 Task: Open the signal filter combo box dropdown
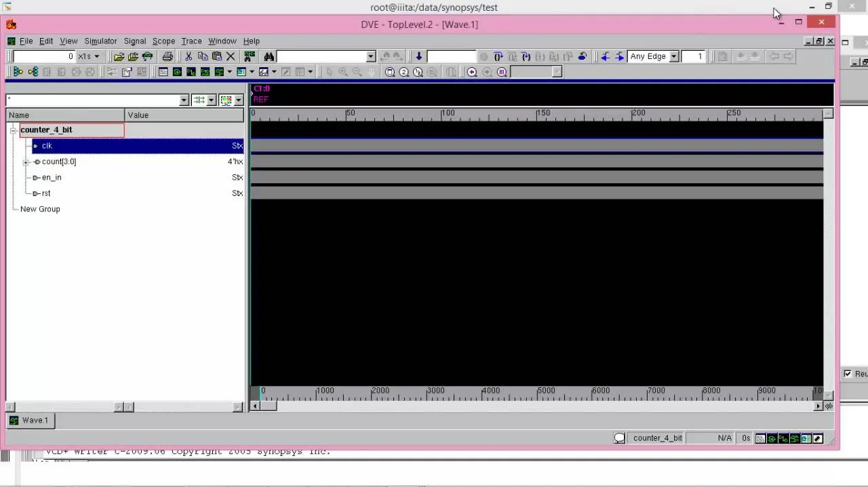[x=184, y=100]
